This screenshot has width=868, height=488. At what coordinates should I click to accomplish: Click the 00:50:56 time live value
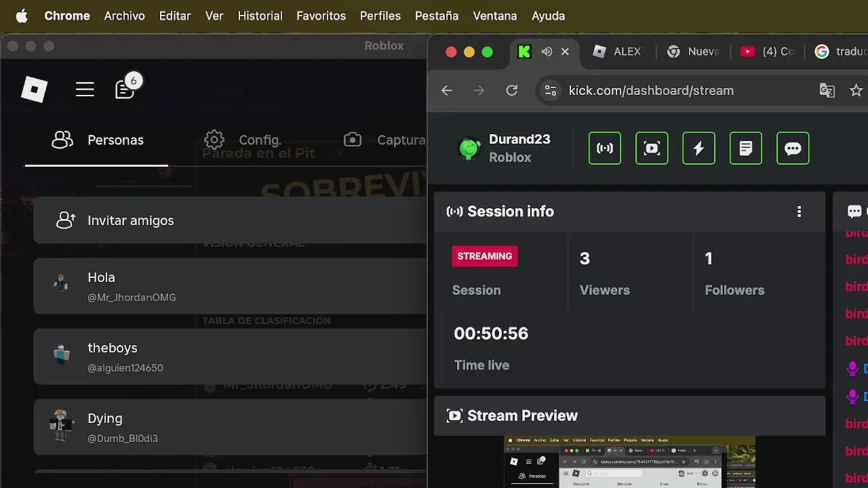(x=491, y=333)
